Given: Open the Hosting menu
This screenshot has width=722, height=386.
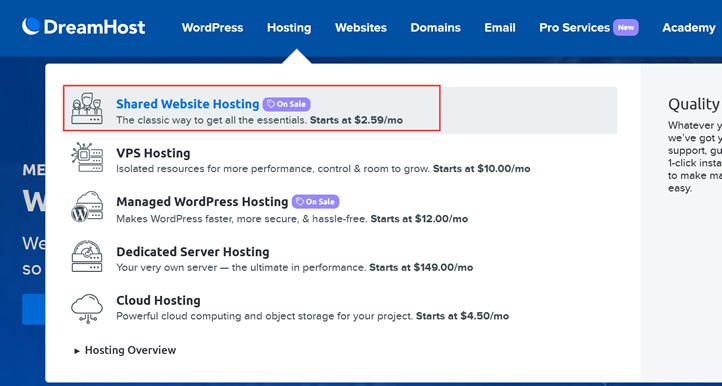Looking at the screenshot, I should [x=289, y=28].
